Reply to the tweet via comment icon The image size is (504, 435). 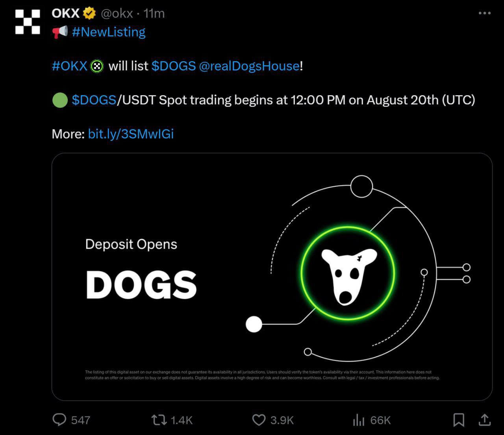tap(59, 420)
